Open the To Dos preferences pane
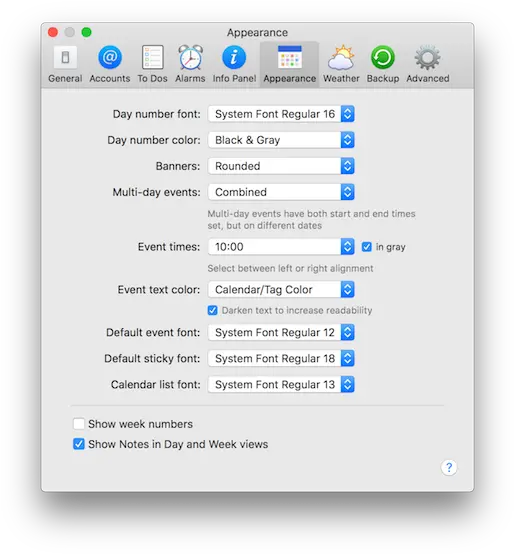This screenshot has height=554, width=514. click(152, 64)
